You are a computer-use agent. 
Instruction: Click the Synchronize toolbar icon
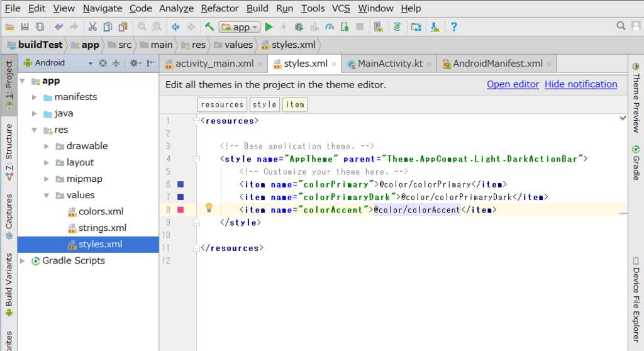pos(40,27)
